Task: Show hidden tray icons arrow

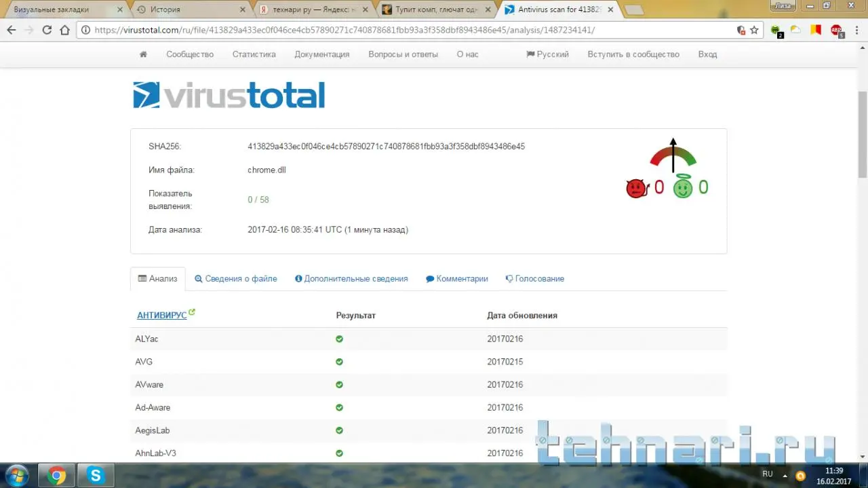Action: tap(785, 476)
